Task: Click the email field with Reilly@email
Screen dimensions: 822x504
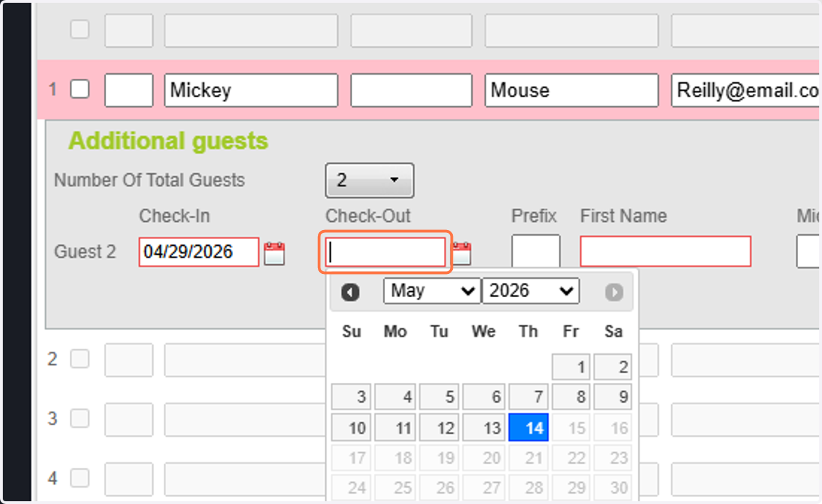Action: click(x=745, y=90)
